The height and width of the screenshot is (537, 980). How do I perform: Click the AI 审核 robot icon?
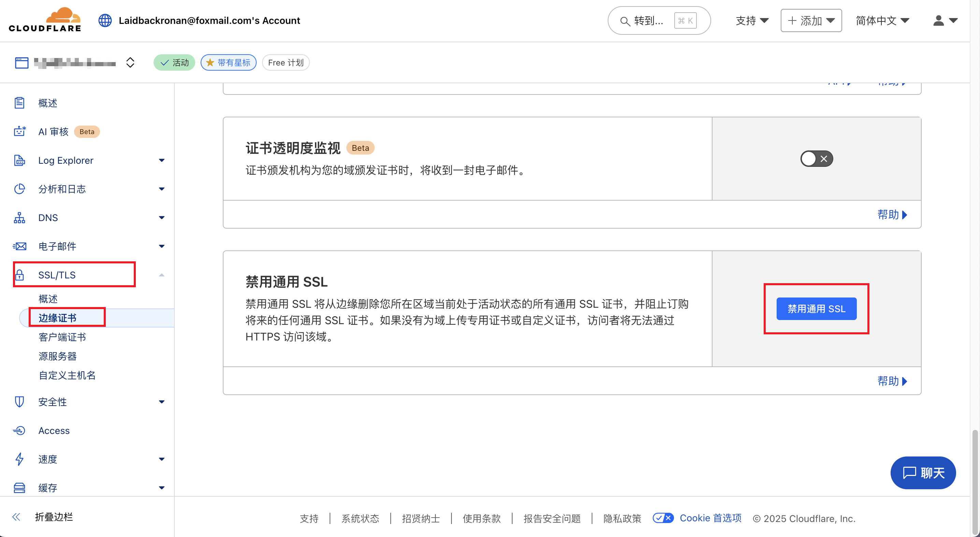click(x=19, y=132)
